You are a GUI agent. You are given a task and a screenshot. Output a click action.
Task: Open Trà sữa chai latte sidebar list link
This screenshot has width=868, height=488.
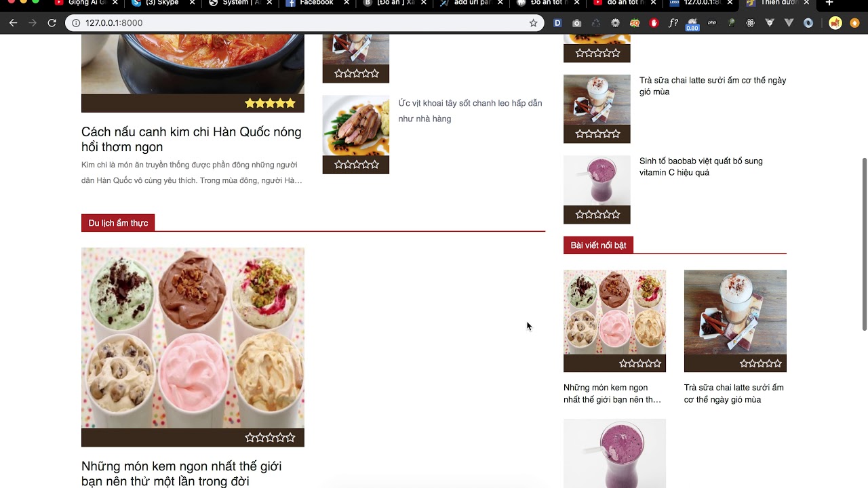[x=713, y=86]
